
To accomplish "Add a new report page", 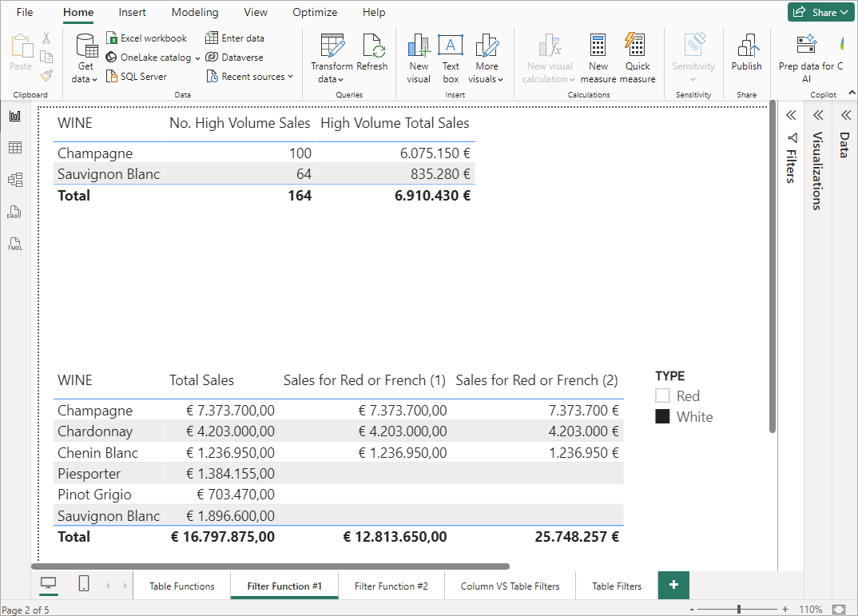I will [673, 585].
